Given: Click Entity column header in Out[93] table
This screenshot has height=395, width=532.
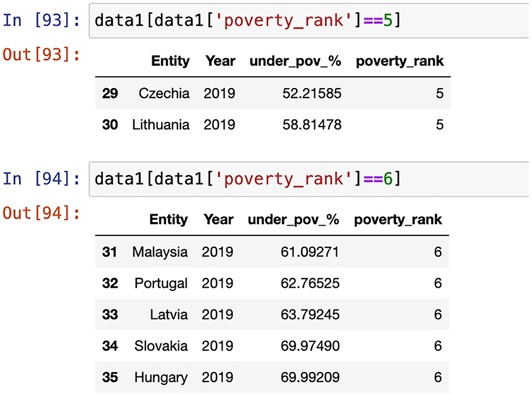Looking at the screenshot, I should pyautogui.click(x=171, y=61).
